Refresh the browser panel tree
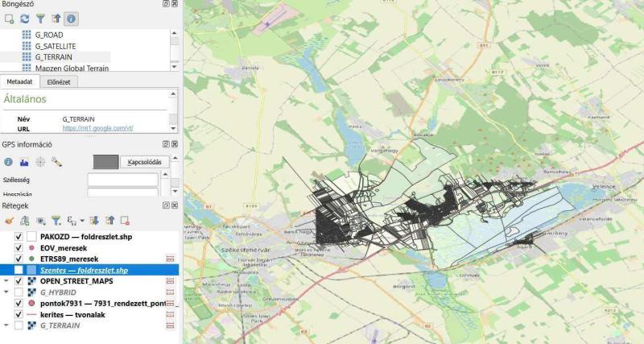The width and height of the screenshot is (644, 344). point(24,17)
